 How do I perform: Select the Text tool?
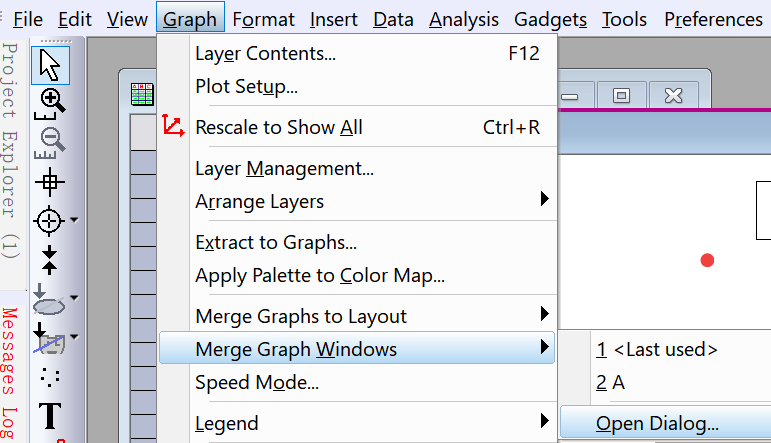50,416
